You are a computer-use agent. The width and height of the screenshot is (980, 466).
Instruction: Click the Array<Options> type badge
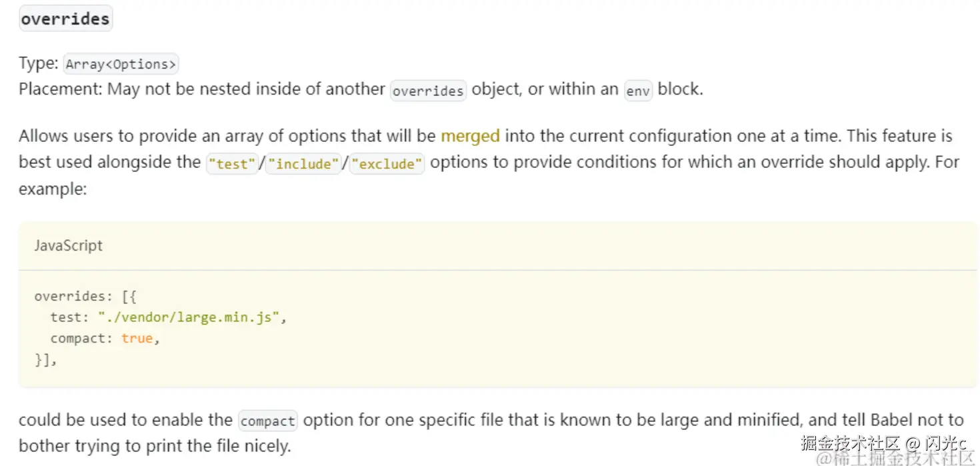pos(121,65)
